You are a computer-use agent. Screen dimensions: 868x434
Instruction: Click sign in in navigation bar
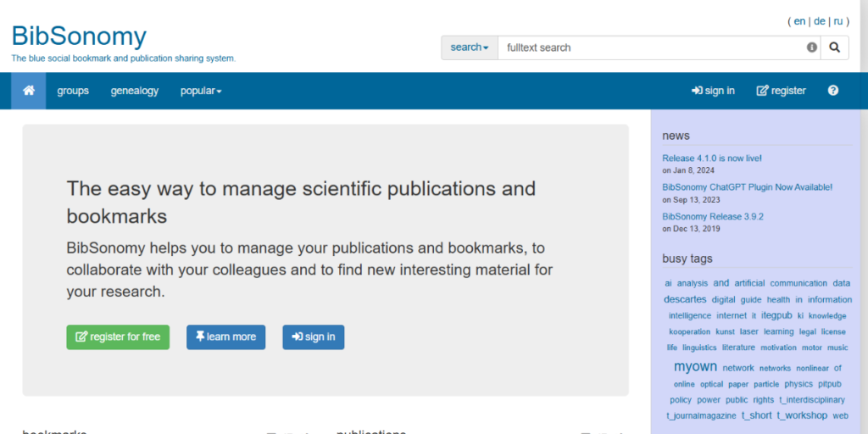714,91
